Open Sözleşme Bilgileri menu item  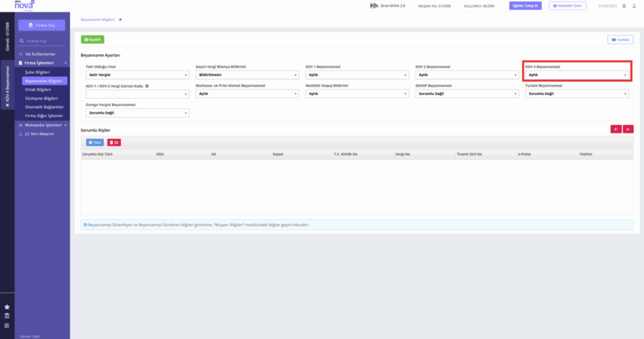pos(42,99)
